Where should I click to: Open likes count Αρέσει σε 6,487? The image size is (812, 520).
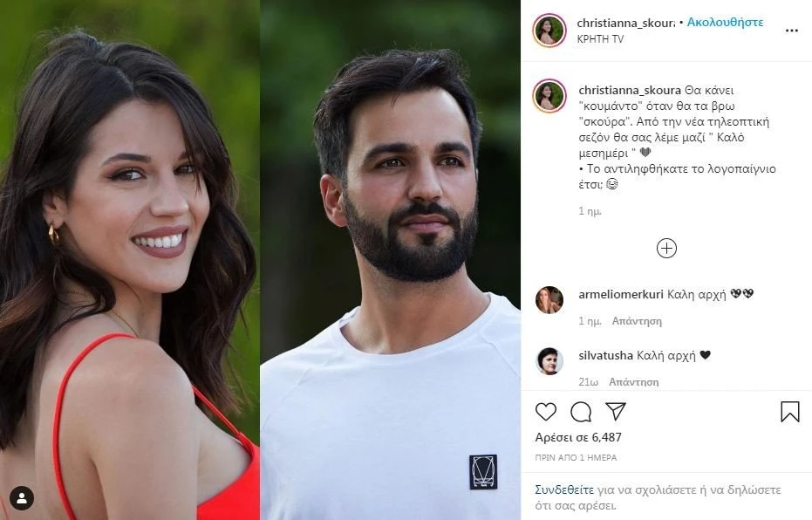click(578, 438)
